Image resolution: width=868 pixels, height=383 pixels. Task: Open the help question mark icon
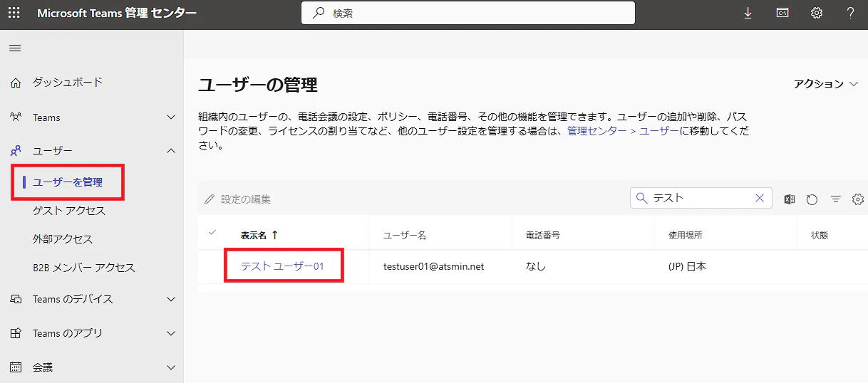(850, 13)
